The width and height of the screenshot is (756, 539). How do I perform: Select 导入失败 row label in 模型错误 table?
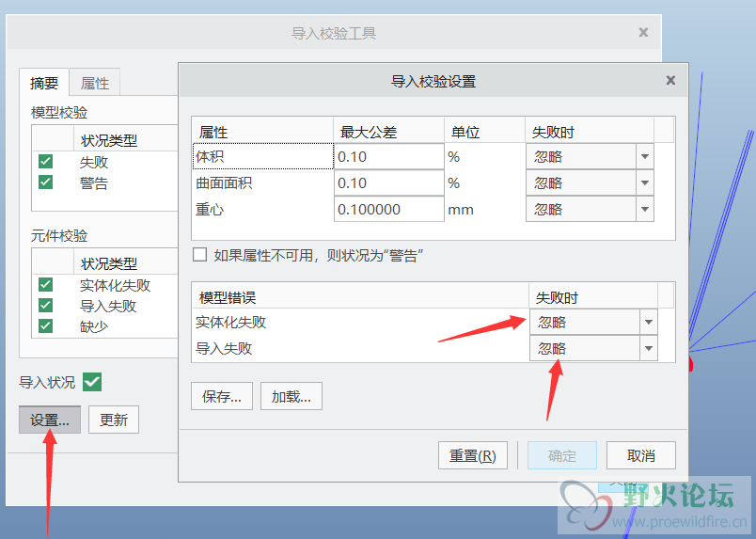tap(224, 348)
